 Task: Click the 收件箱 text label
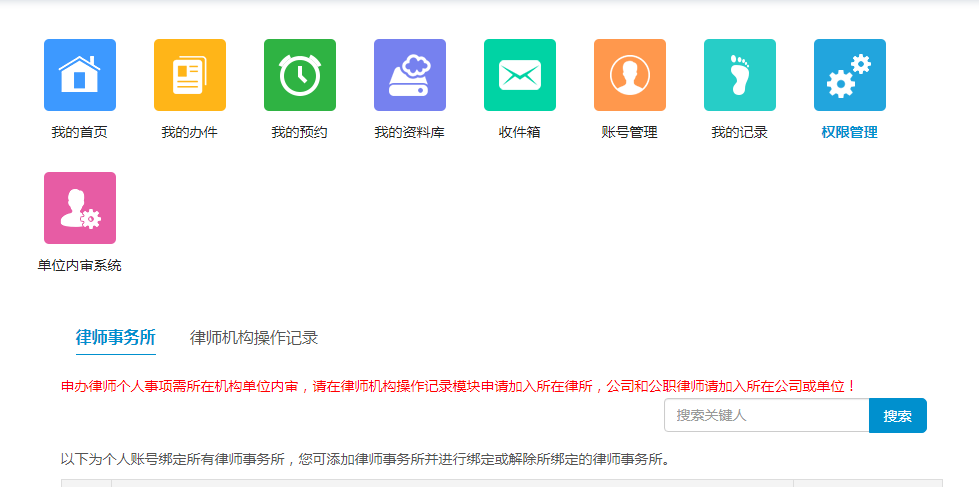pos(520,132)
